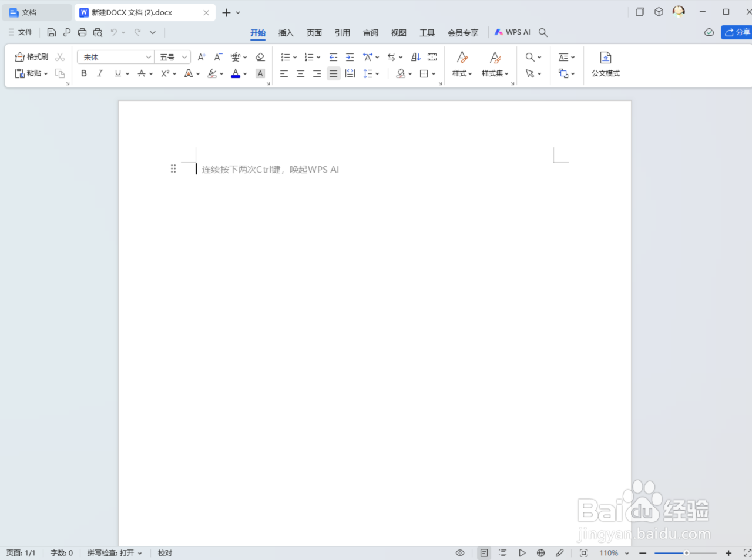The height and width of the screenshot is (560, 752).
Task: Click the Save icon in quick toolbar
Action: coord(52,32)
